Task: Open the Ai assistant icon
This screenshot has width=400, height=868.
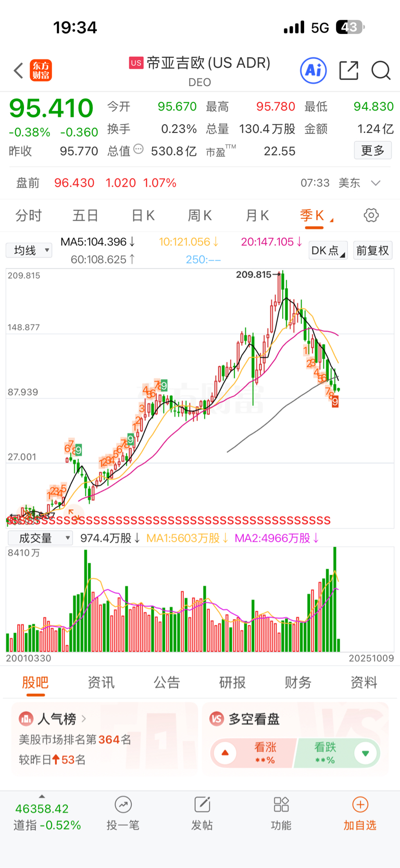Action: point(314,70)
